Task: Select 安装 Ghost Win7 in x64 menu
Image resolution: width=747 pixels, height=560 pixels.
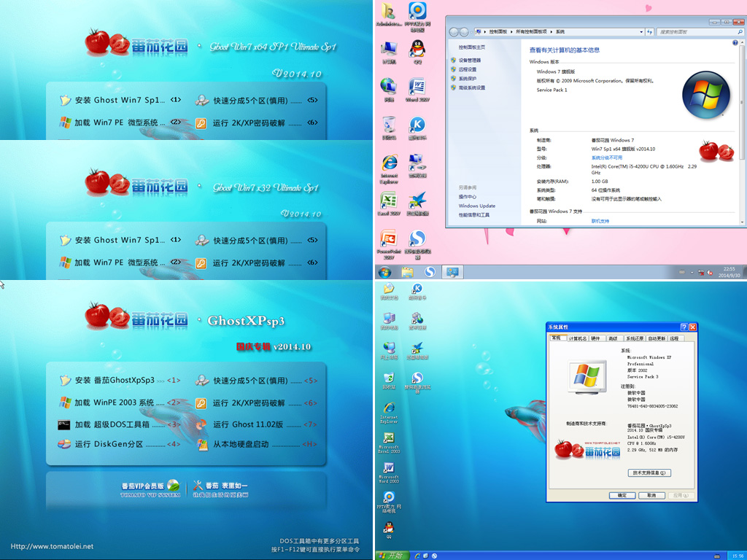Action: [120, 100]
